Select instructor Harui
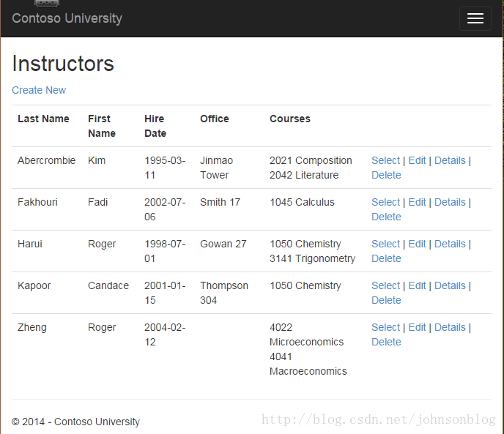Viewport: 504px width, 434px height. pyautogui.click(x=385, y=244)
